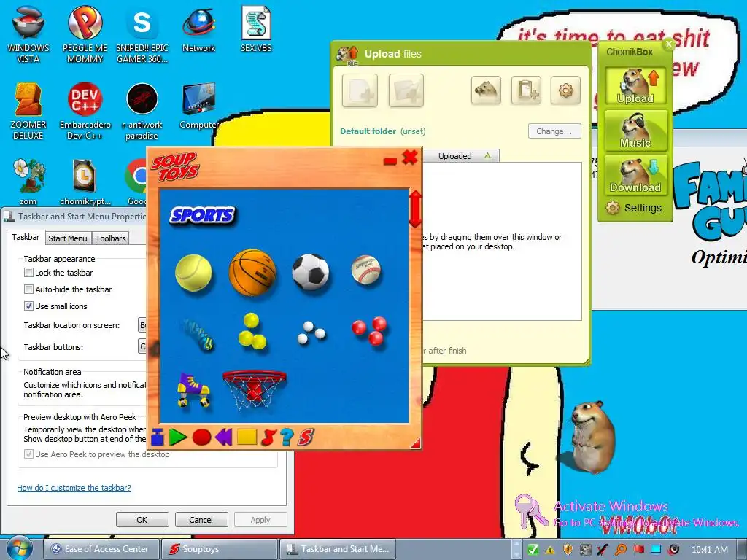Select the soccer ball toy

pyautogui.click(x=311, y=272)
